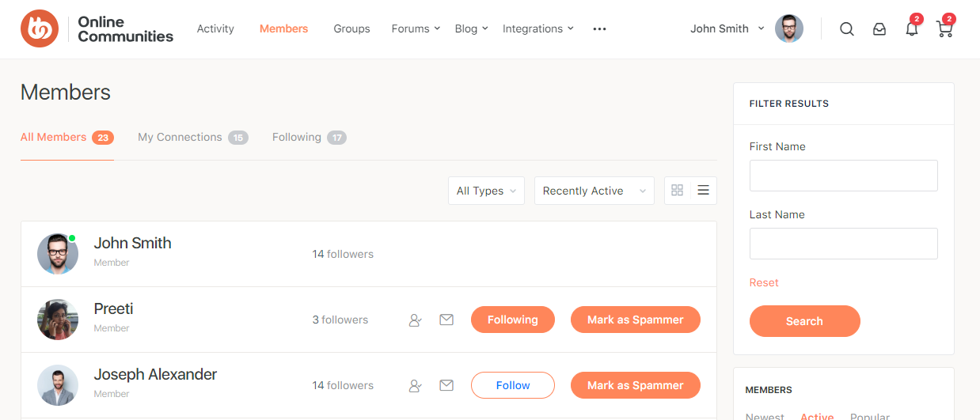
Task: Switch to list view layout
Action: tap(703, 191)
